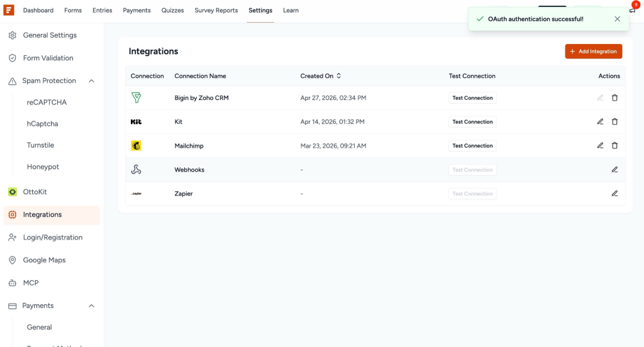
Task: Test the Mailchimp connection
Action: coord(472,145)
